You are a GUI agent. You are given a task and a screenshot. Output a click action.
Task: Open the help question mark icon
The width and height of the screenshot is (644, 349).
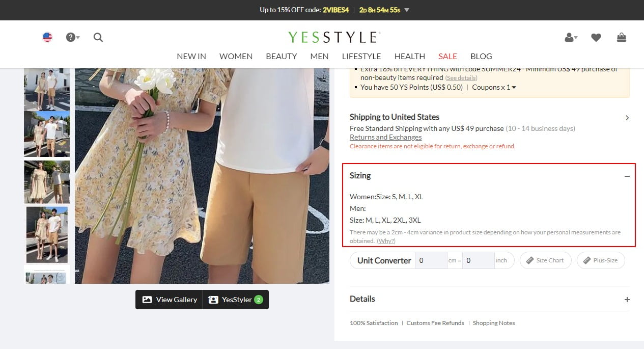pos(70,37)
